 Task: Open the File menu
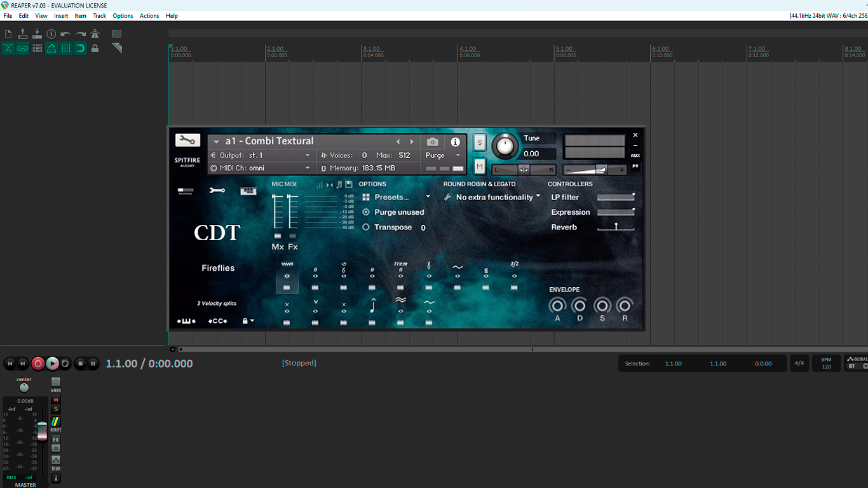(8, 16)
